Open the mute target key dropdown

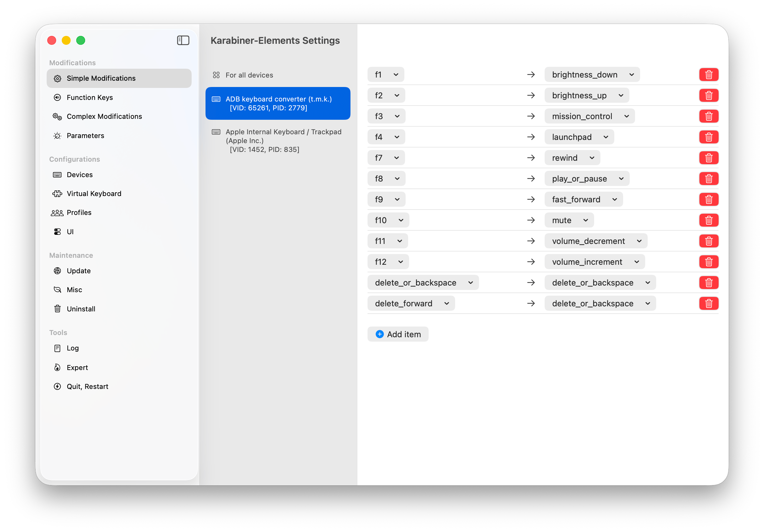pyautogui.click(x=569, y=220)
